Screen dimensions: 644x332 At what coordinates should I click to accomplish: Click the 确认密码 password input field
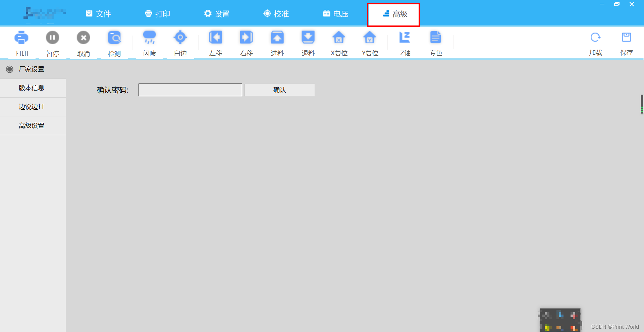click(x=190, y=90)
